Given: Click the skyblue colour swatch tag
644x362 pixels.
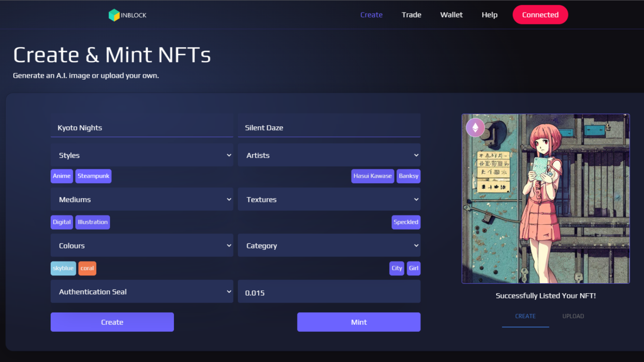Looking at the screenshot, I should 63,268.
